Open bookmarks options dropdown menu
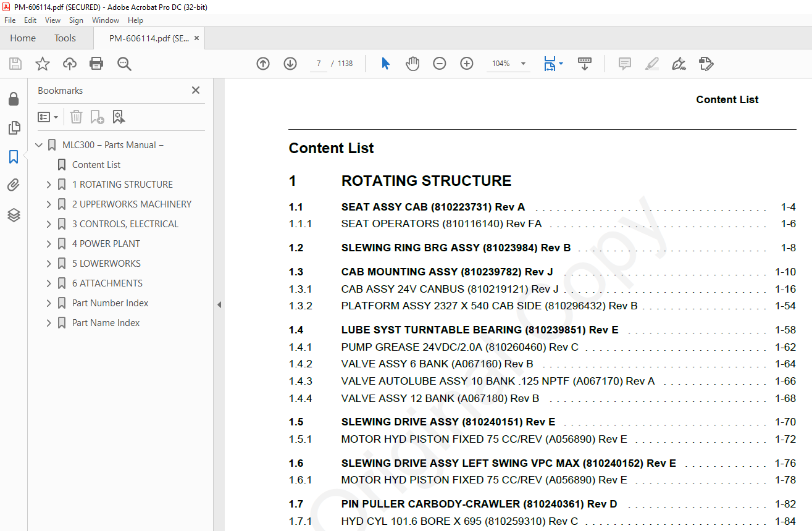The image size is (812, 531). [48, 117]
